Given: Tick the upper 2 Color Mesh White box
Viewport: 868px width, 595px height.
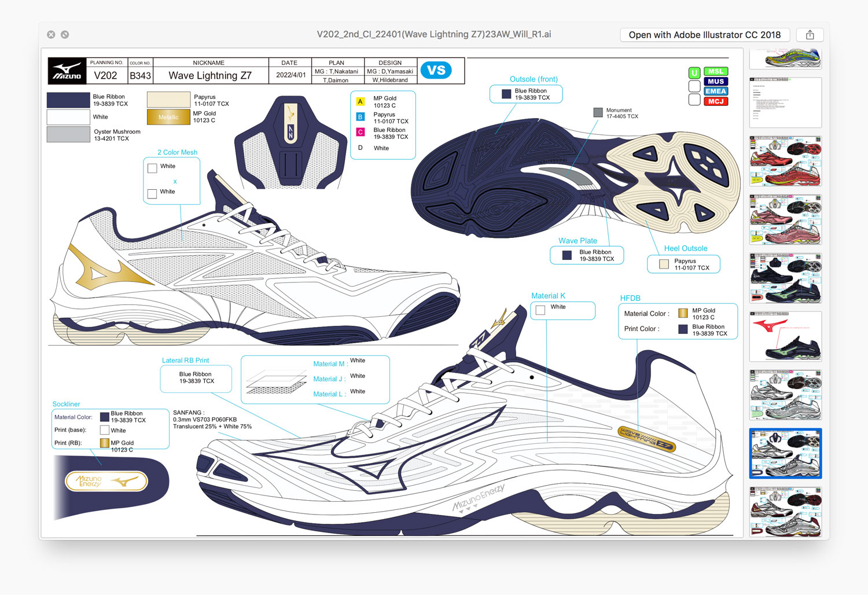Looking at the screenshot, I should point(152,168).
